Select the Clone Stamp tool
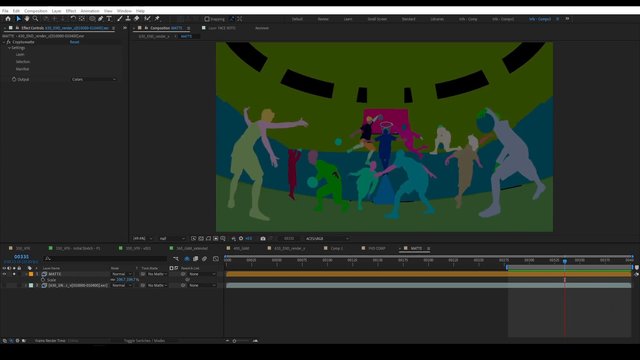The width and height of the screenshot is (640, 360). pos(128,19)
